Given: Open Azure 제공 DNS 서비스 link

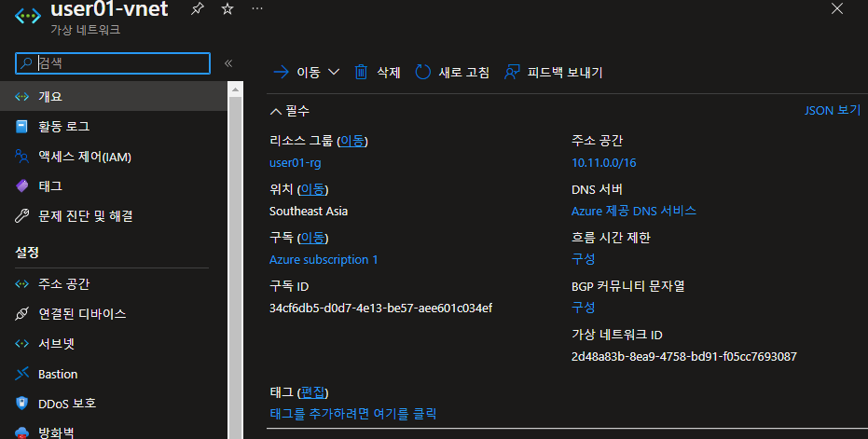Looking at the screenshot, I should 634,211.
